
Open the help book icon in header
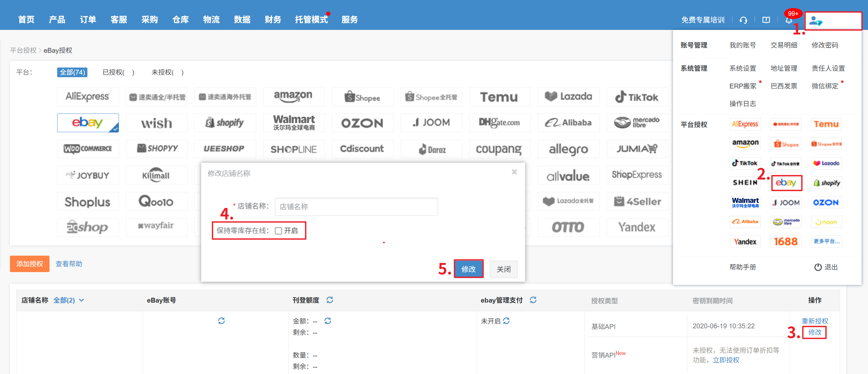[766, 20]
